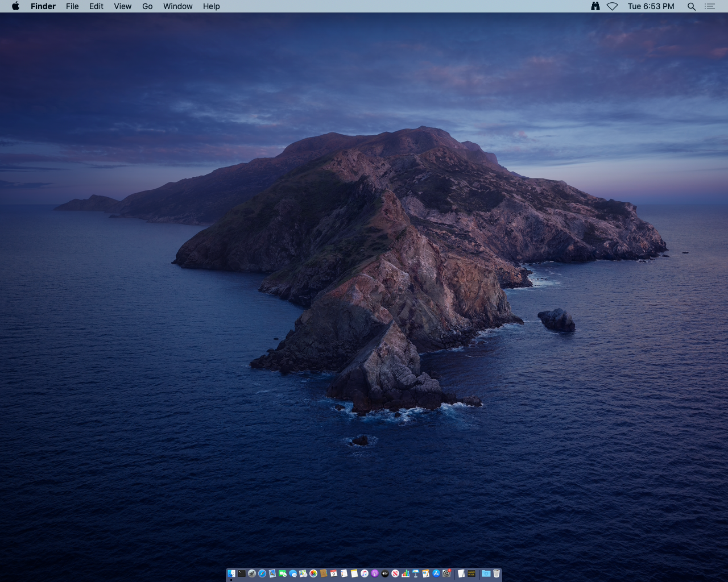The width and height of the screenshot is (728, 582).
Task: Open Launchpad rocket icon
Action: click(252, 573)
